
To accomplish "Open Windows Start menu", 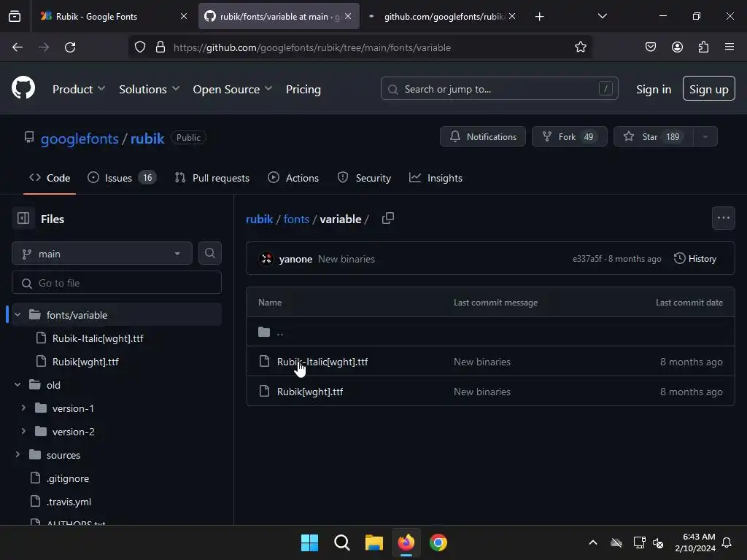I will 309,542.
